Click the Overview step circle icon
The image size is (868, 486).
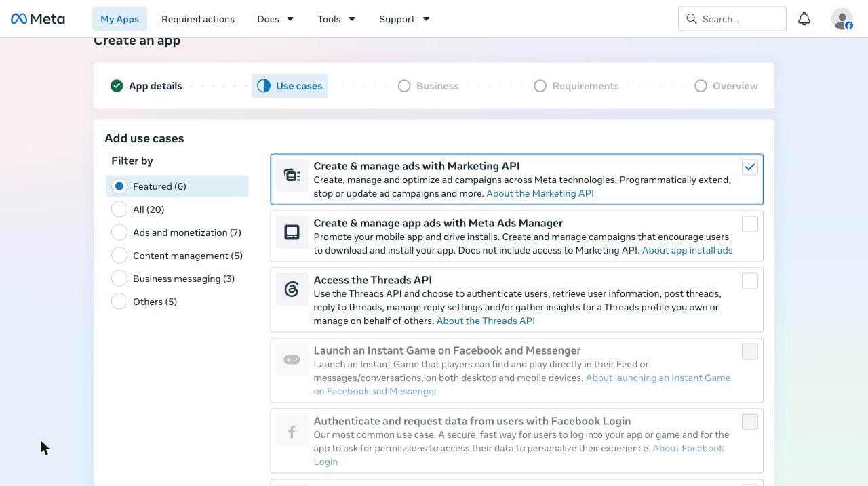(701, 86)
